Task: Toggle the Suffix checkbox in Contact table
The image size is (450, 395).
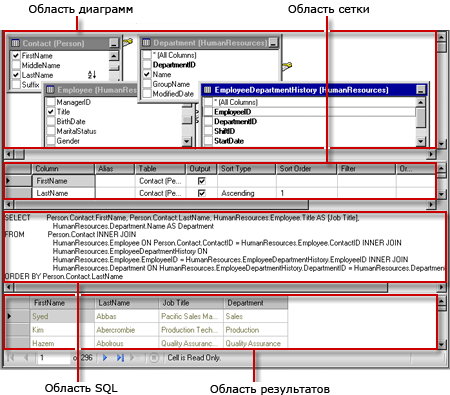Action: tap(16, 85)
